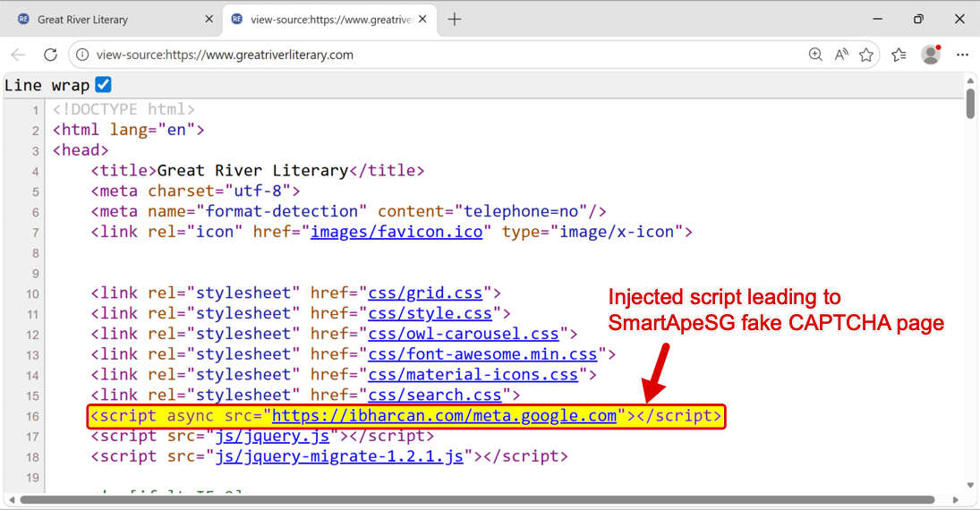Open the browser Settings and more menu

tap(963, 55)
